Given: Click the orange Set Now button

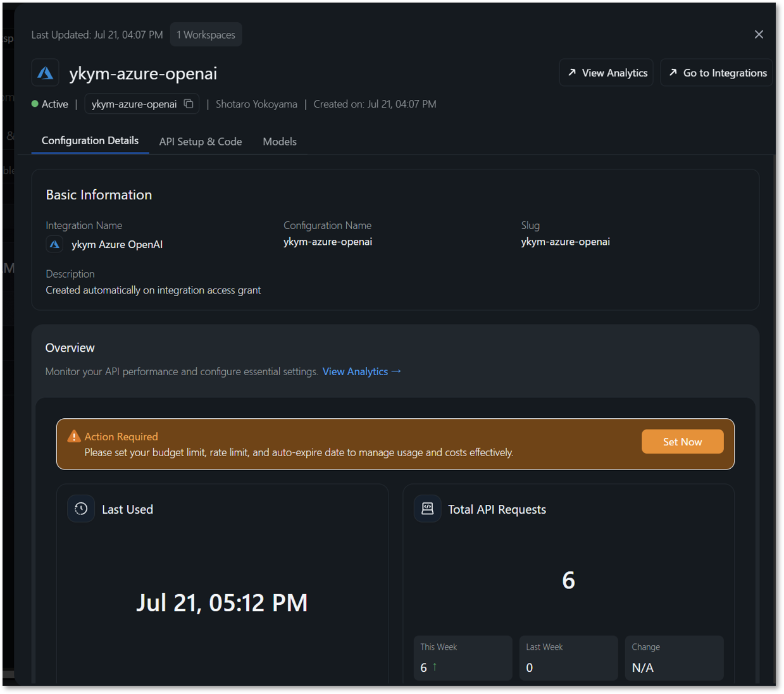Looking at the screenshot, I should point(682,442).
